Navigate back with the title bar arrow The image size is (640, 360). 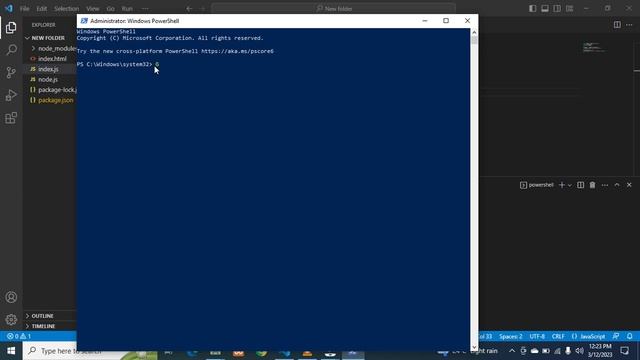pos(189,9)
